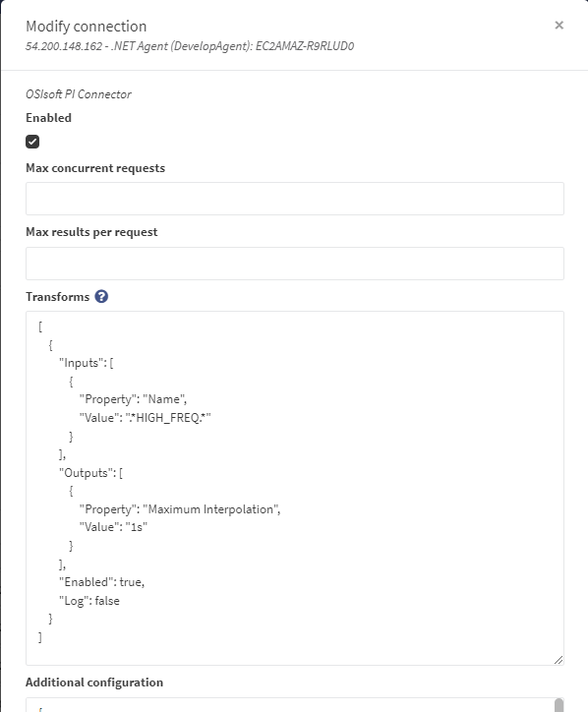Click the Max concurrent requests label
This screenshot has width=588, height=712.
tap(95, 168)
